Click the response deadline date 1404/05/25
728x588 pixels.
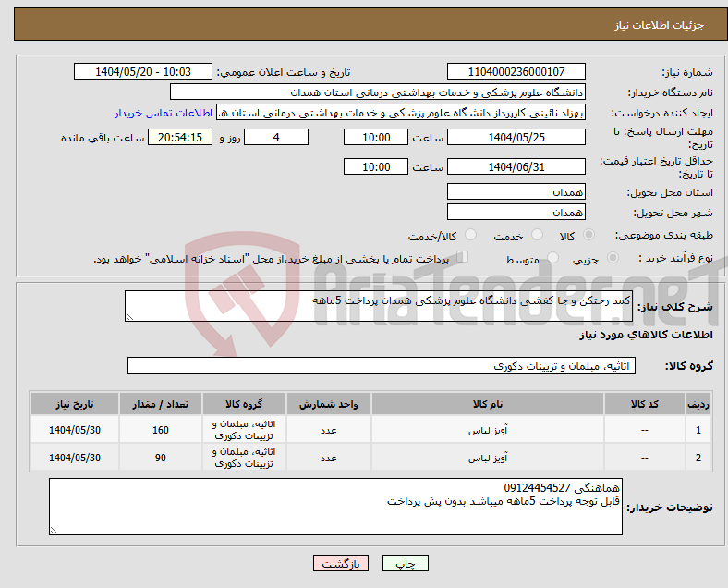[x=516, y=137]
